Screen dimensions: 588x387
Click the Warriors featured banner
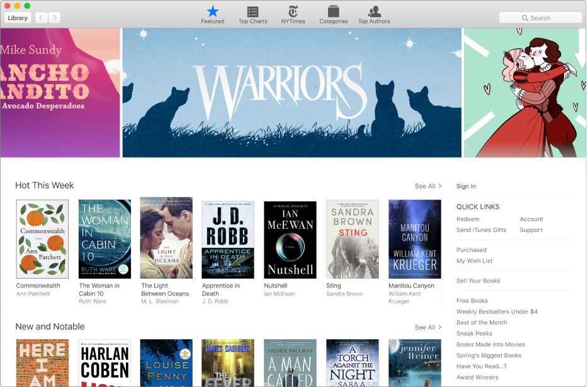coord(291,92)
